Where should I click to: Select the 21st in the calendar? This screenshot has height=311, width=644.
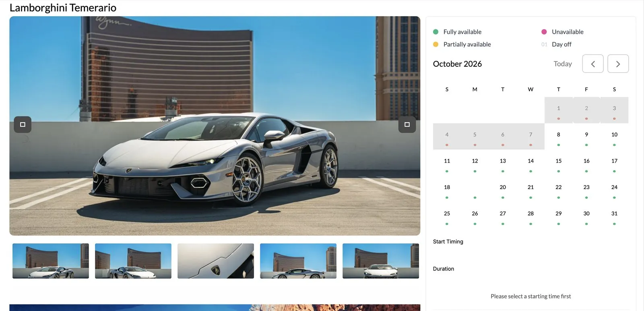[530, 189]
